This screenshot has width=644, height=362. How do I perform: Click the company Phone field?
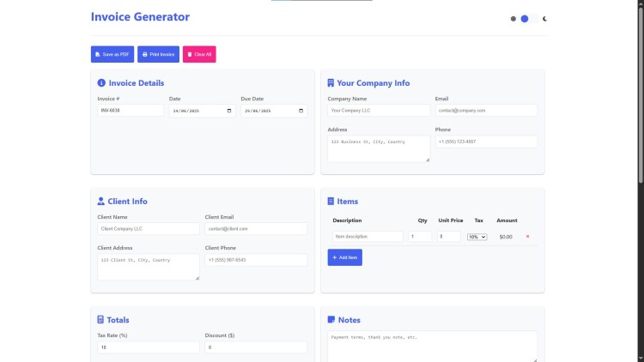486,142
